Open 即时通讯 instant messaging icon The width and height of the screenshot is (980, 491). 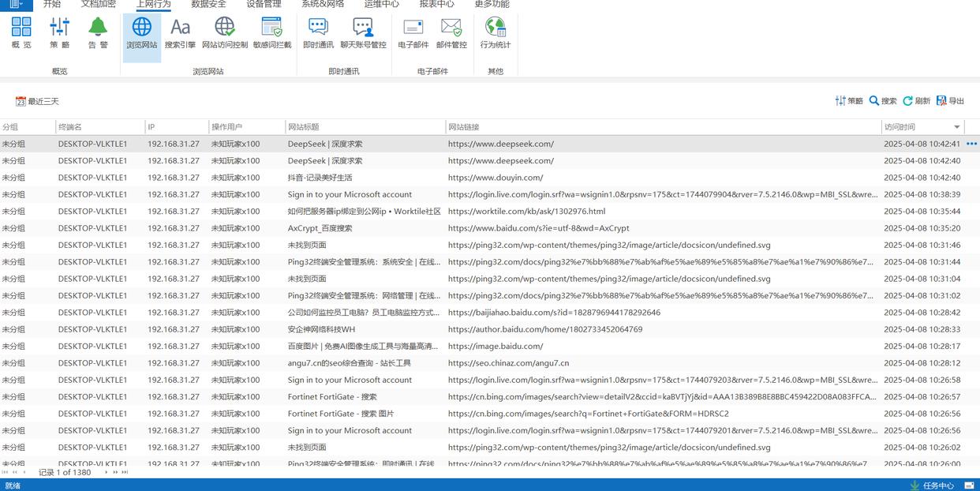[318, 33]
